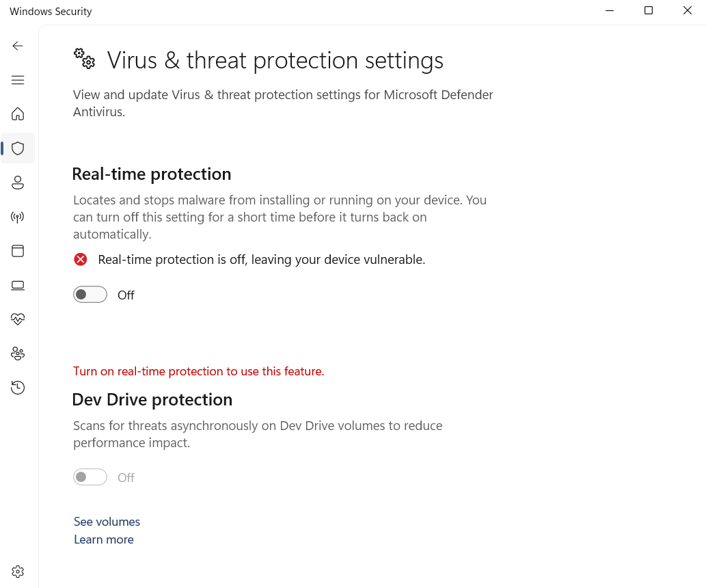Open App & browser control icon
Viewport: 706px width, 588px height.
click(18, 251)
